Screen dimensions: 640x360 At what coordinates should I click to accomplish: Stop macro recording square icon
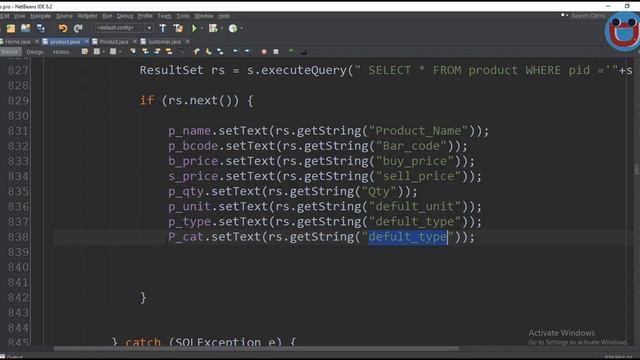276,52
